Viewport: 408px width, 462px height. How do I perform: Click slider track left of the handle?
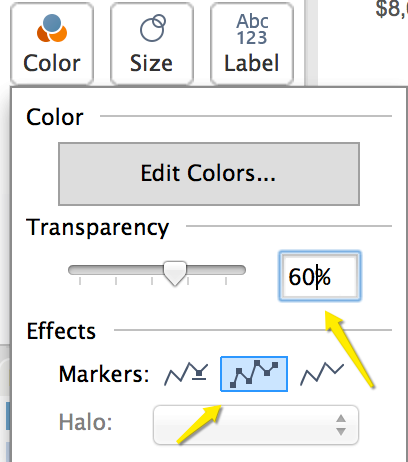(116, 270)
